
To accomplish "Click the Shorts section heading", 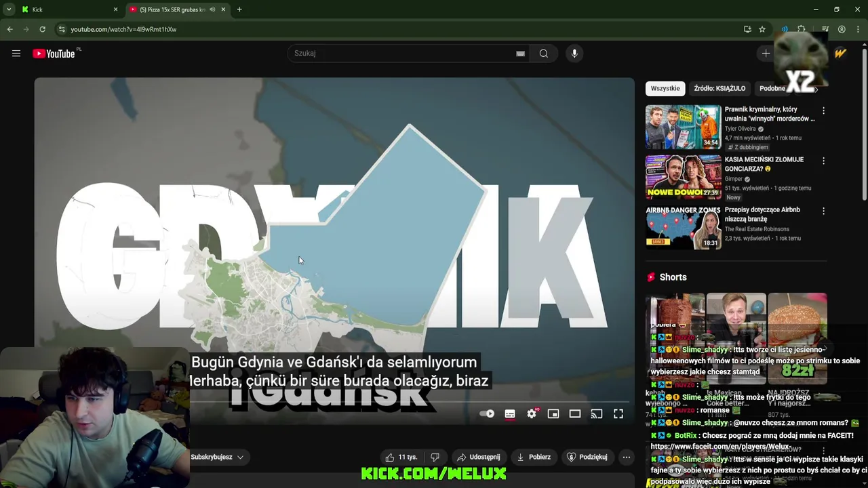I will coord(673,277).
